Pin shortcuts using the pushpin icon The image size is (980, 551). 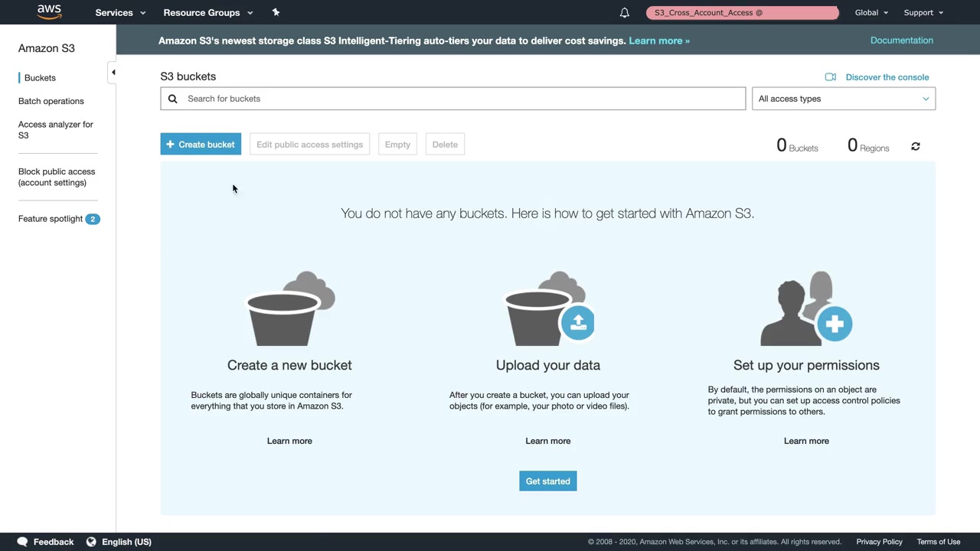(276, 12)
